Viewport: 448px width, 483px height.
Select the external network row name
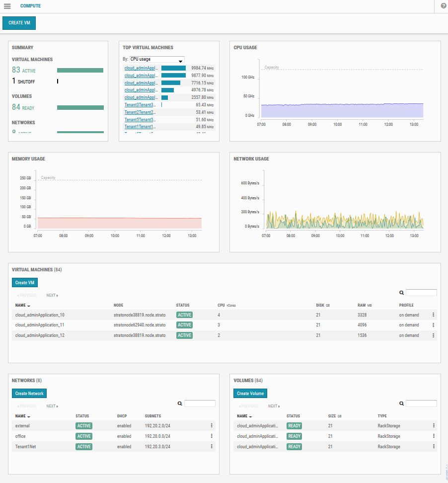(x=22, y=426)
